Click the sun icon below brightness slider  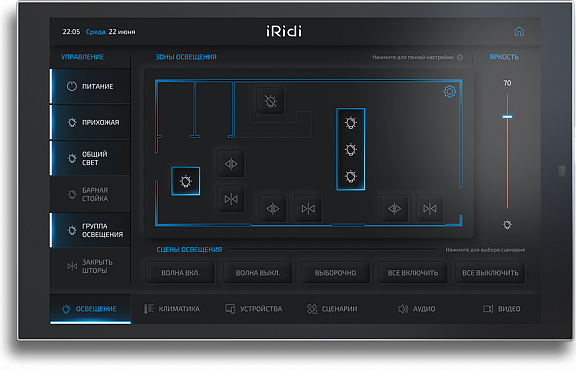507,224
